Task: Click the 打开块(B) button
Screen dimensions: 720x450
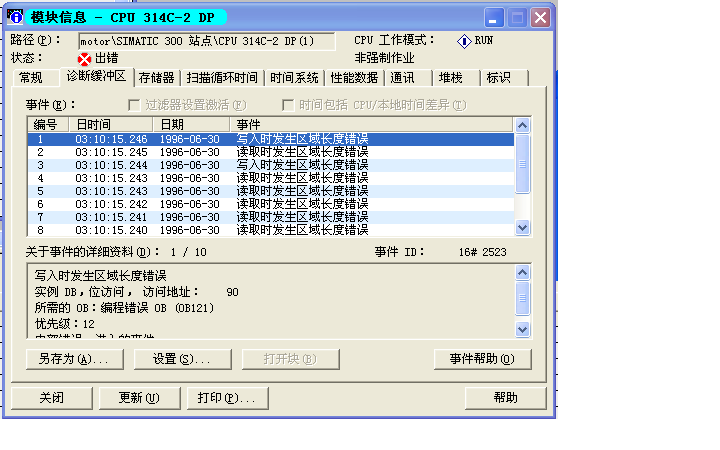Action: pos(291,359)
